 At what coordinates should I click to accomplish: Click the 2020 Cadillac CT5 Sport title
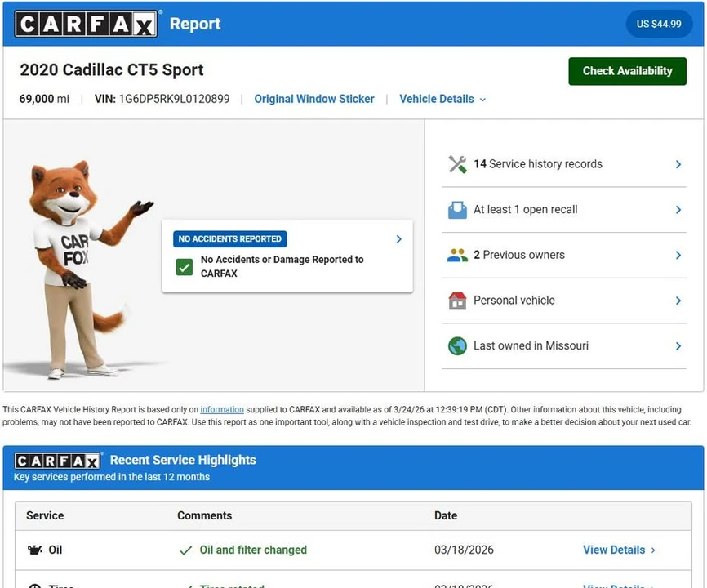point(111,70)
